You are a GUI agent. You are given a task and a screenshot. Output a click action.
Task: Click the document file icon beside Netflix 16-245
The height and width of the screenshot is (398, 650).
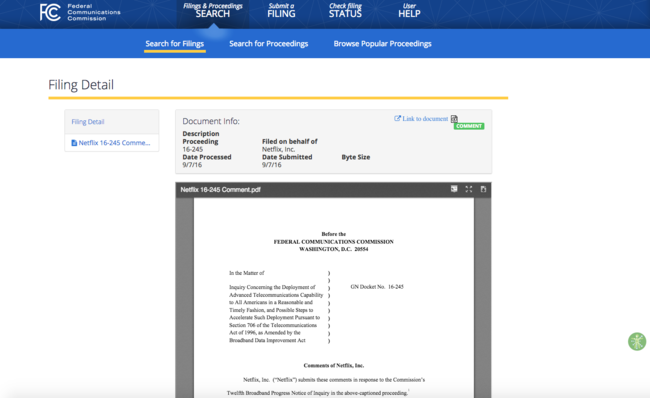point(74,143)
